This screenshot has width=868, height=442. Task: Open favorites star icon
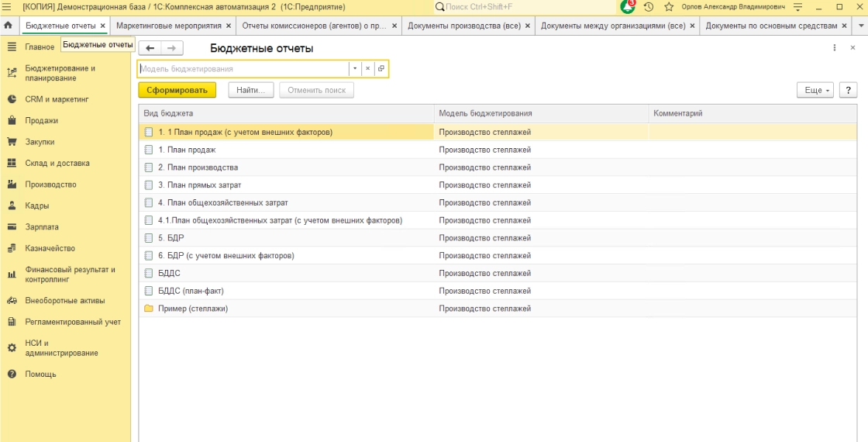tap(669, 7)
